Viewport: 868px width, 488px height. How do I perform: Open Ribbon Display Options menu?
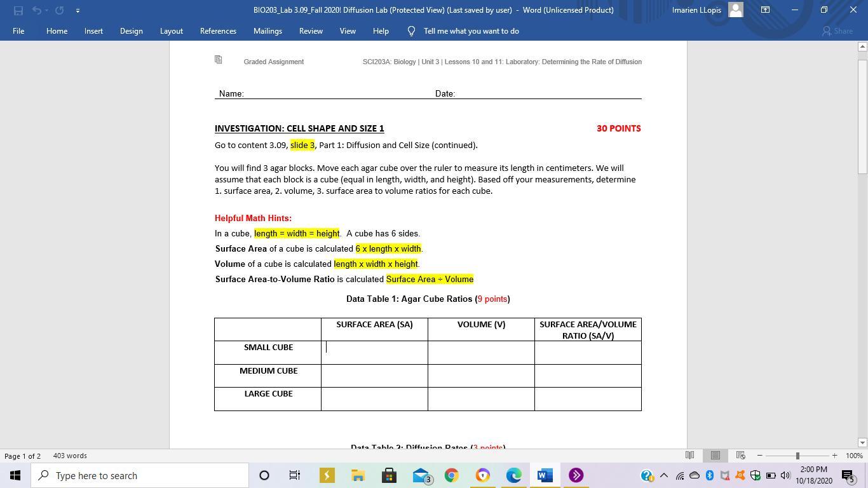tap(765, 10)
